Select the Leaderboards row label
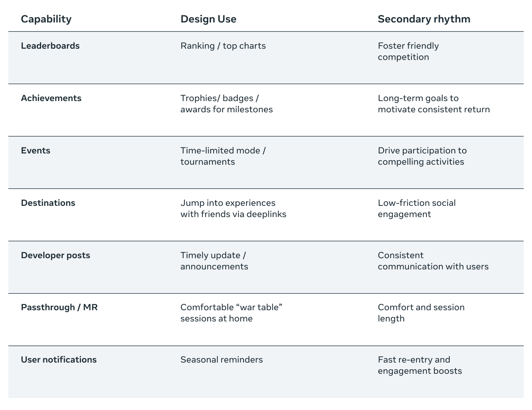 (50, 46)
